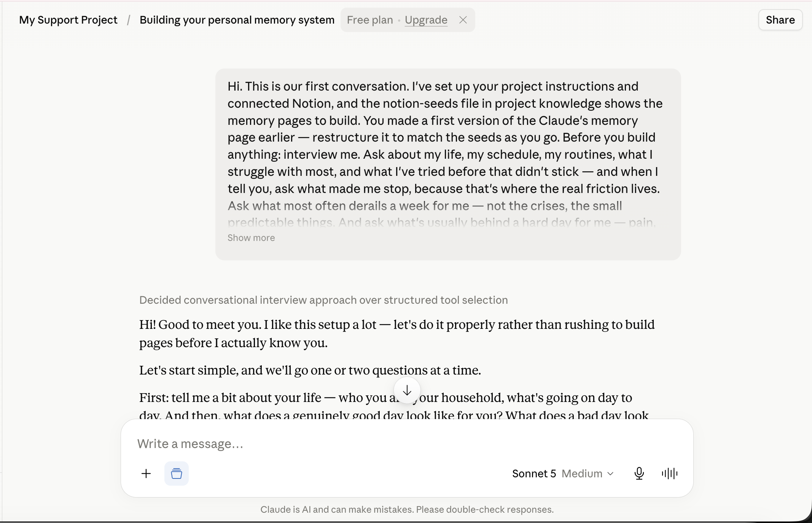812x523 pixels.
Task: Click the Sonnet 5 model name
Action: click(x=534, y=474)
